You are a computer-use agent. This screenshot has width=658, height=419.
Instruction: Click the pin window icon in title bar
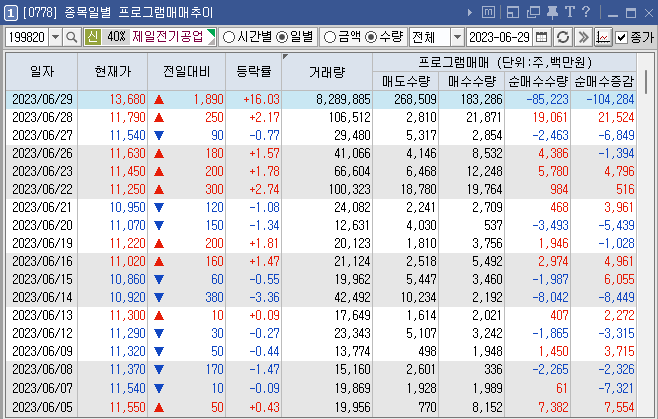[x=552, y=13]
